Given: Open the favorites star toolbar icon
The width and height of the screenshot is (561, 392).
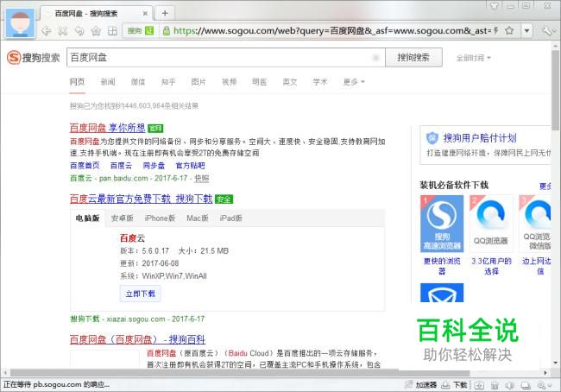Looking at the screenshot, I should click(x=96, y=31).
